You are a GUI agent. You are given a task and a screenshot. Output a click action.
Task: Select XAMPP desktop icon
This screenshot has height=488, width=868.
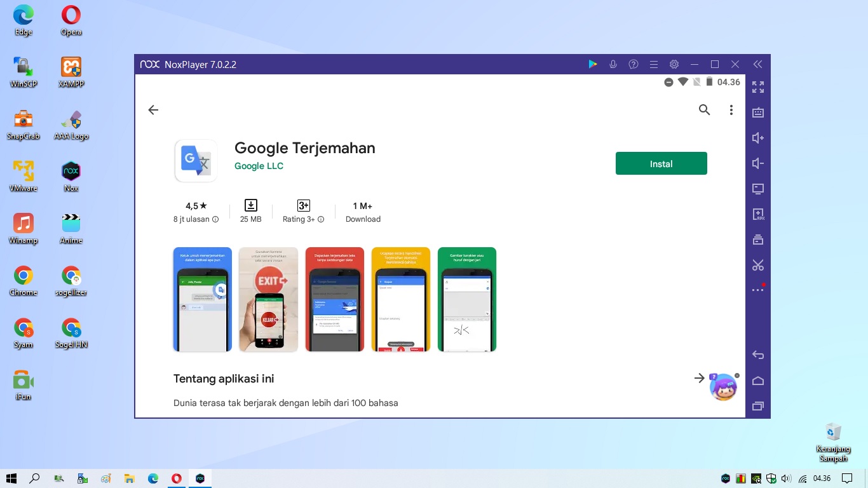pos(71,72)
